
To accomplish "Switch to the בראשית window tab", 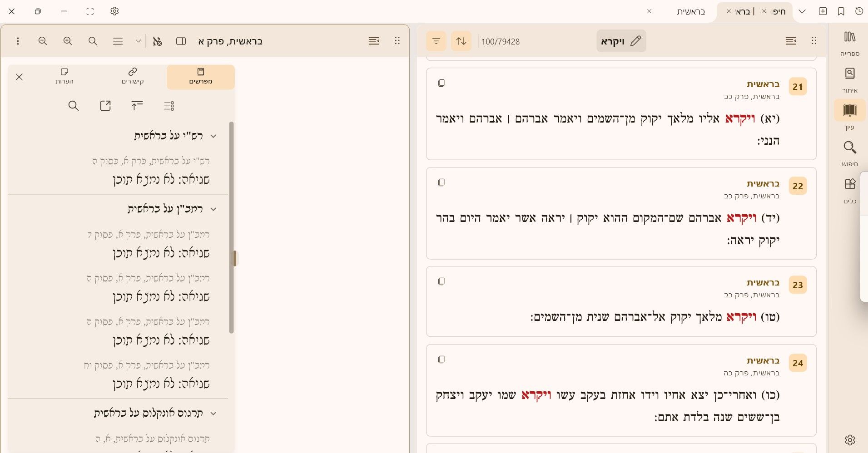I will pos(690,12).
